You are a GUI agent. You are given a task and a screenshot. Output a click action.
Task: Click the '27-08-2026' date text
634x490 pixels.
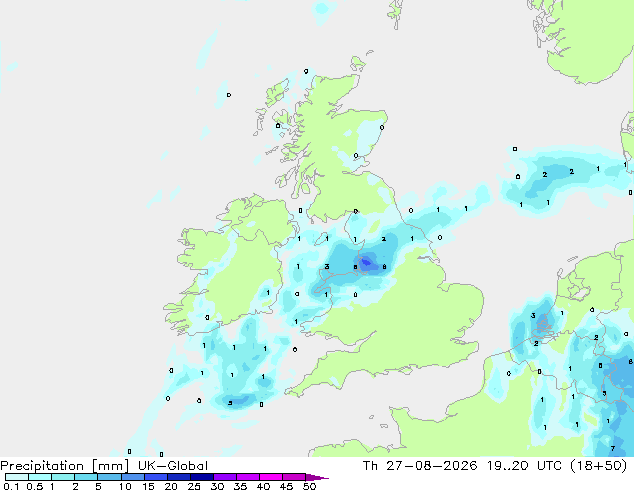[x=431, y=466]
